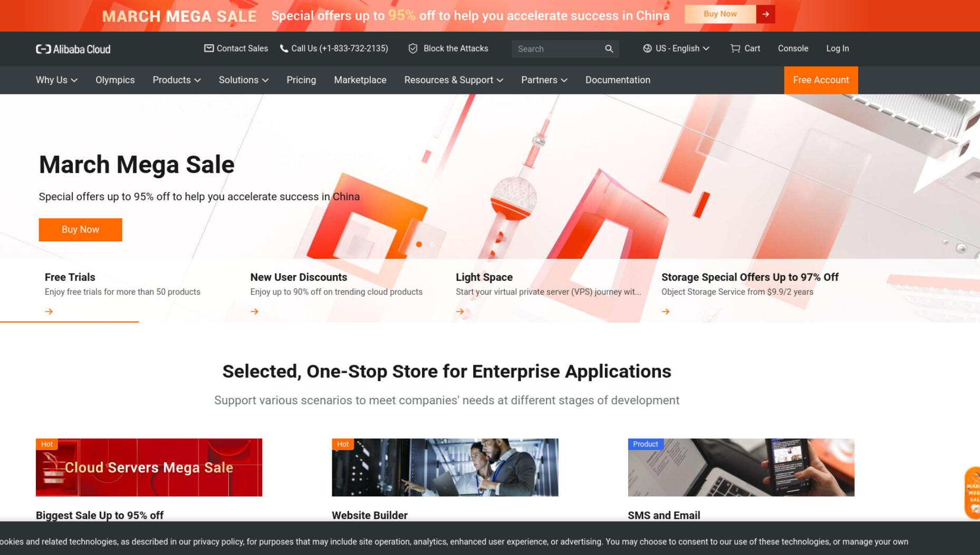
Task: Click the Hot badge on Cloud Servers card
Action: (x=47, y=444)
